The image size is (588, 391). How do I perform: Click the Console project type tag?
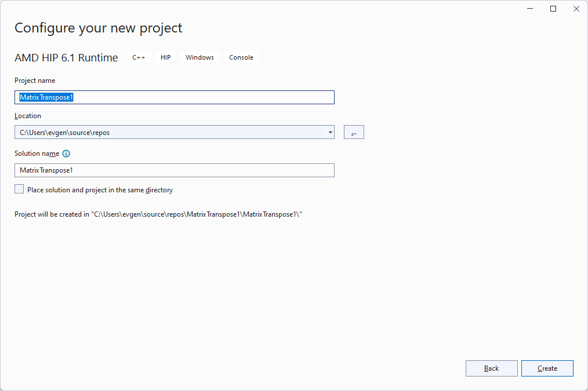[241, 57]
